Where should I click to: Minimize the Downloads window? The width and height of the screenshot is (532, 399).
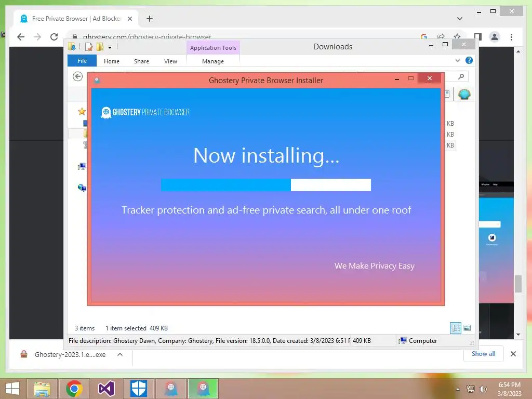[x=431, y=45]
